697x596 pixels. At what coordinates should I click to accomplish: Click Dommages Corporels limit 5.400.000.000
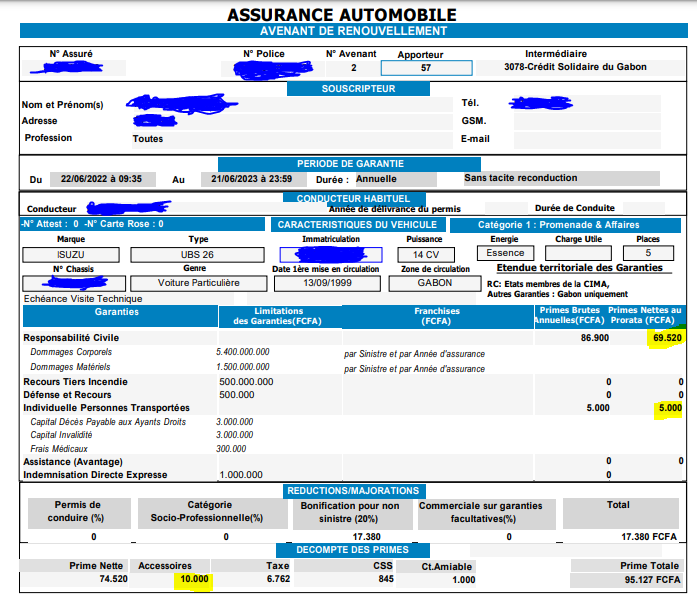tap(243, 352)
